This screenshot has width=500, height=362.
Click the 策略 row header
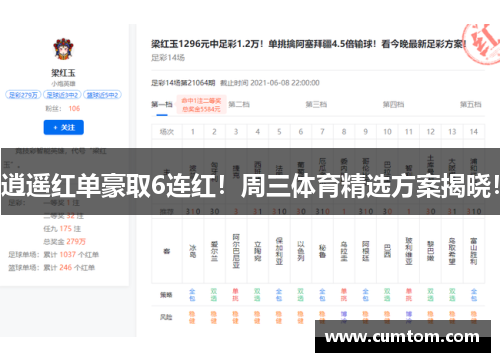[166, 295]
